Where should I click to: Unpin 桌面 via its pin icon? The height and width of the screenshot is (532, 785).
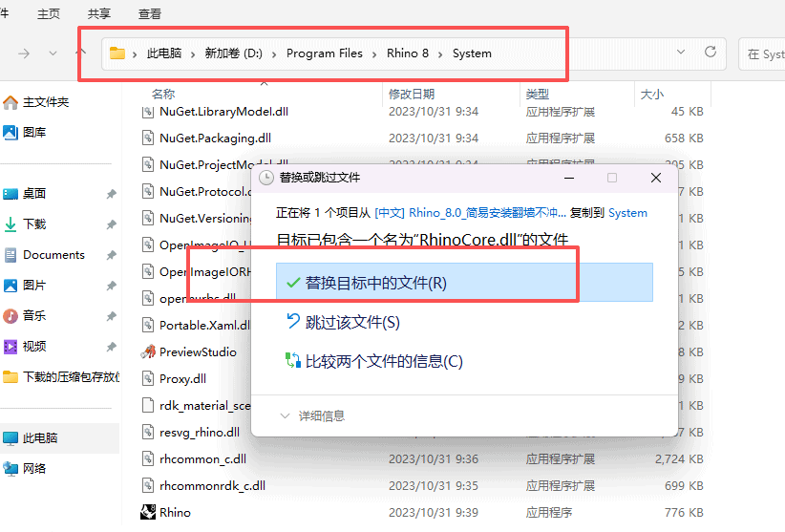111,194
